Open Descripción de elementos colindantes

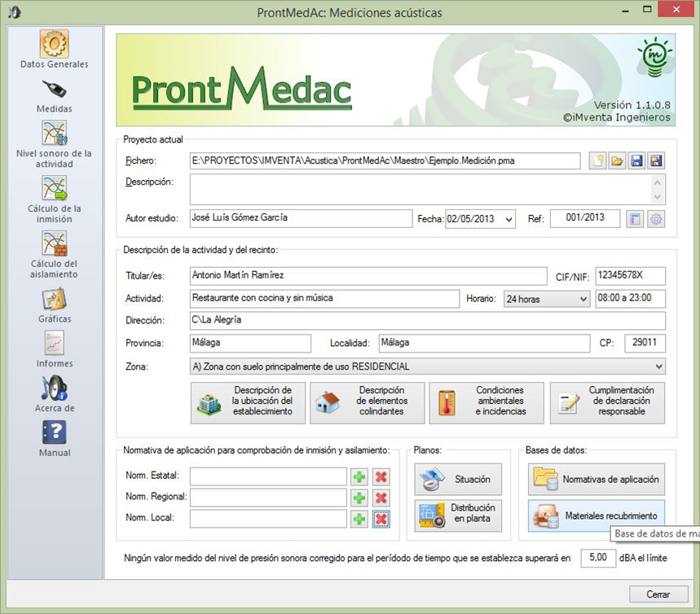click(x=367, y=403)
